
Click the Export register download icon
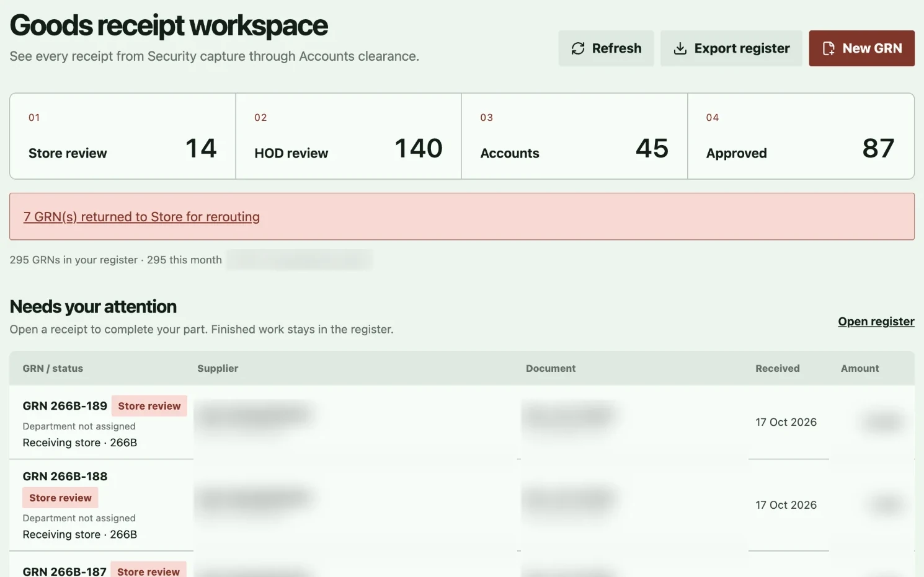click(x=680, y=48)
